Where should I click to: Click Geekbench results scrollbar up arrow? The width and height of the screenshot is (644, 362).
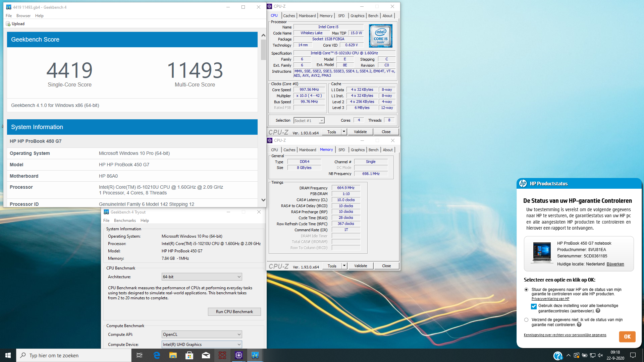point(263,35)
